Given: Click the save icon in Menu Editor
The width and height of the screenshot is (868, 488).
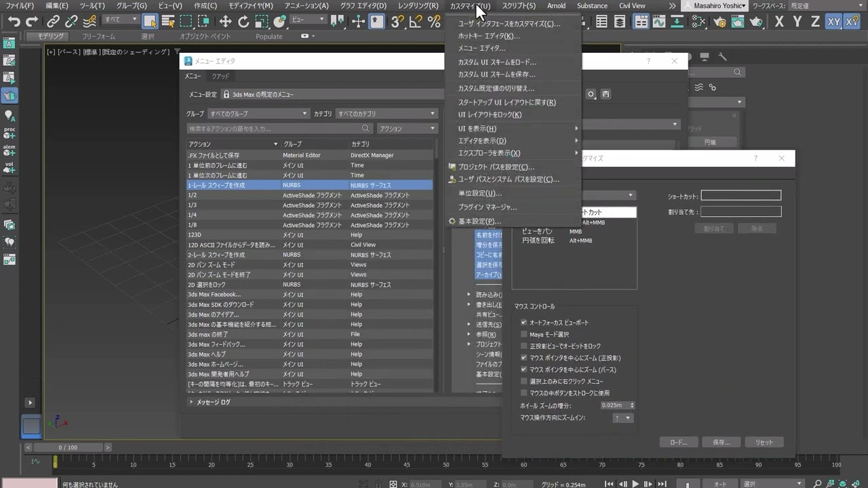Looking at the screenshot, I should pos(606,94).
